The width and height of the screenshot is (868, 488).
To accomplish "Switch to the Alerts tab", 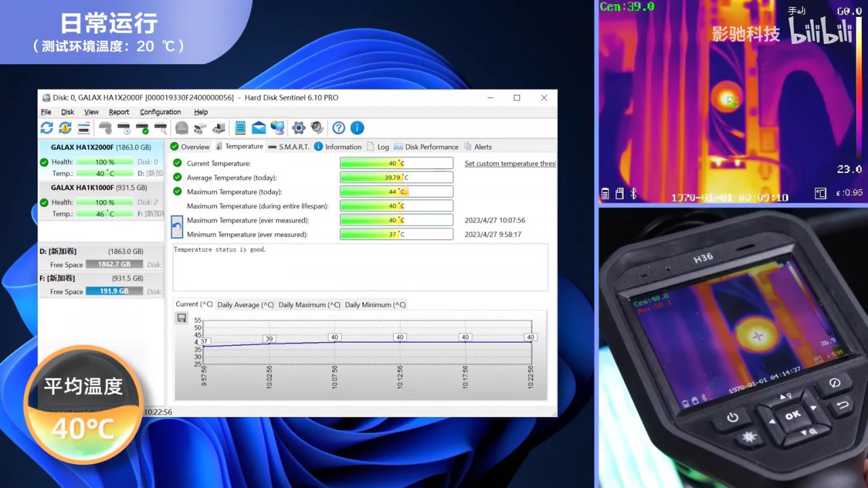I will click(x=478, y=146).
